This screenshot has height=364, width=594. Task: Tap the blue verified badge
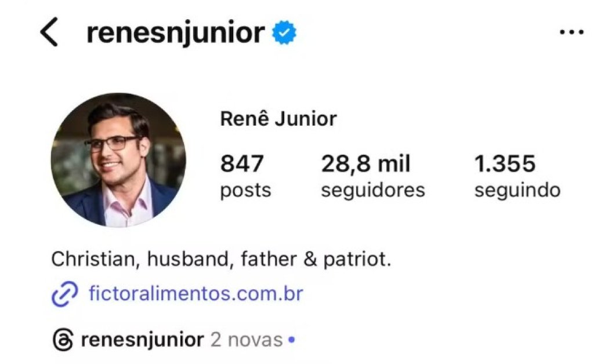pos(284,32)
